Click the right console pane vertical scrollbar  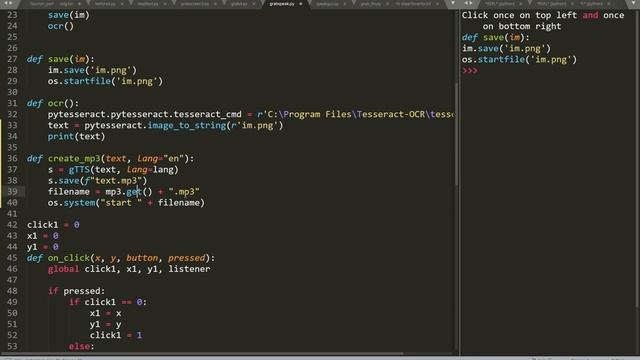point(638,159)
